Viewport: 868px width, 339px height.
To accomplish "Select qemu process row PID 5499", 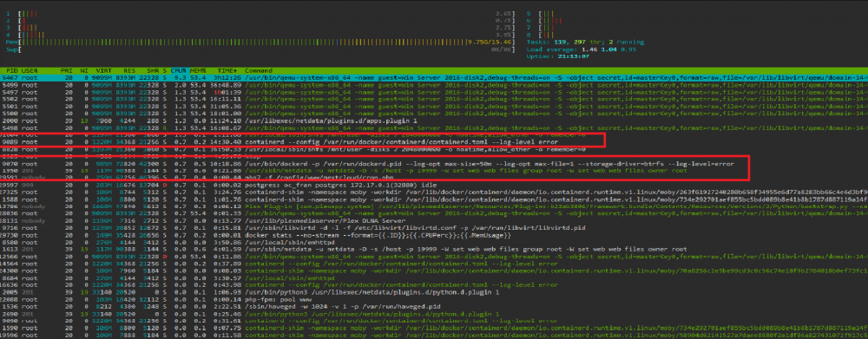I will 434,85.
